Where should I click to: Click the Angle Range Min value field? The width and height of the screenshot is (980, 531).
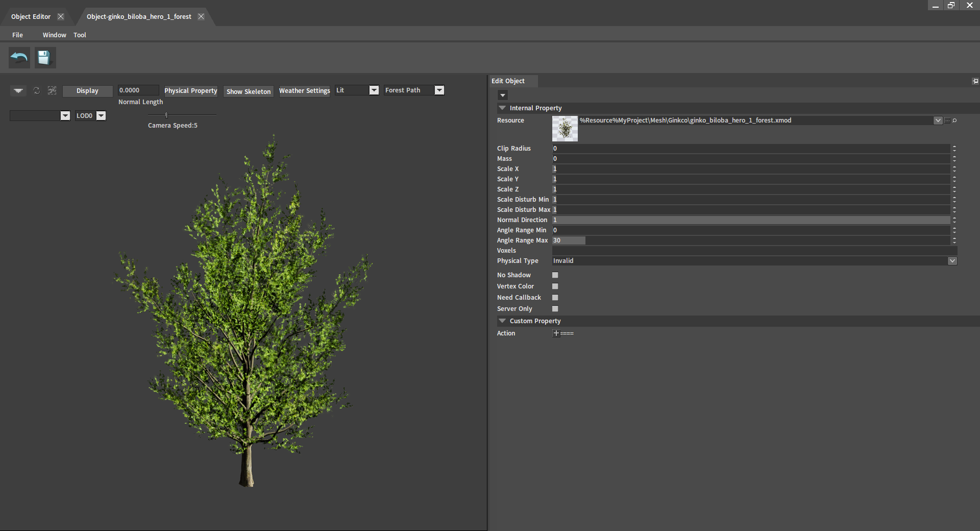[751, 230]
